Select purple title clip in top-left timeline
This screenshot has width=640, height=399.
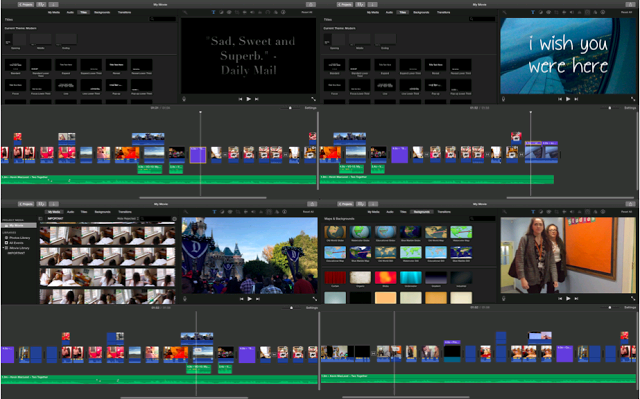[x=198, y=155]
